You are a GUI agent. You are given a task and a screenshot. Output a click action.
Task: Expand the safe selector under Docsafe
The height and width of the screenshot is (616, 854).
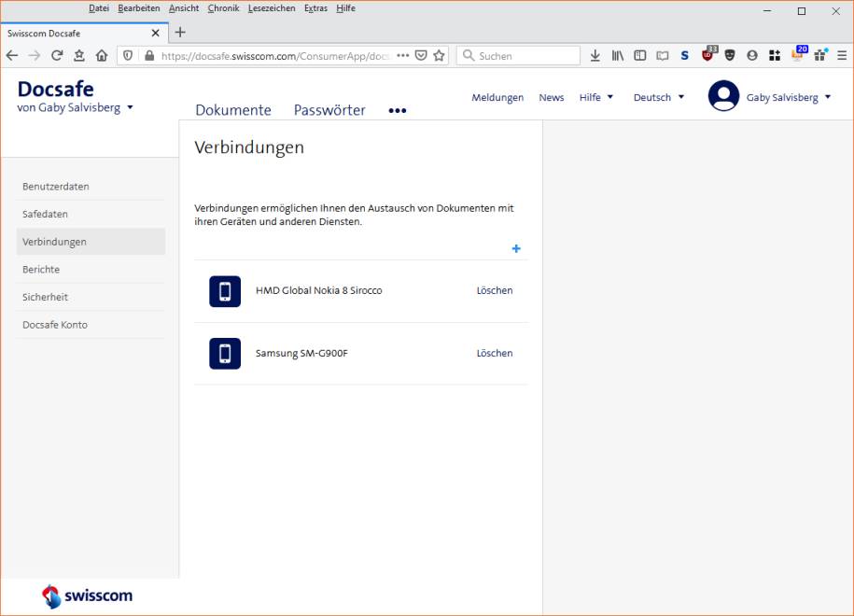(x=130, y=107)
